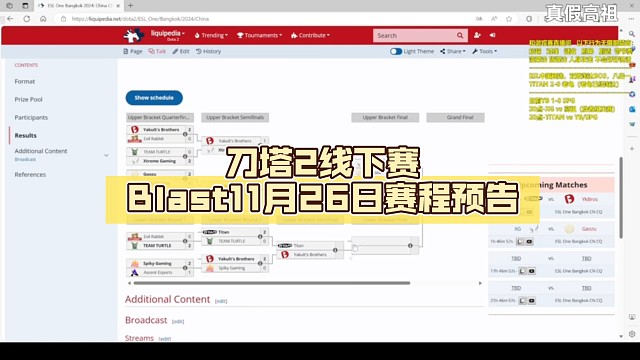Open match info for Yakult's Brothers vs Evil Rabbit
The width and height of the screenshot is (640, 360).
(x=185, y=134)
